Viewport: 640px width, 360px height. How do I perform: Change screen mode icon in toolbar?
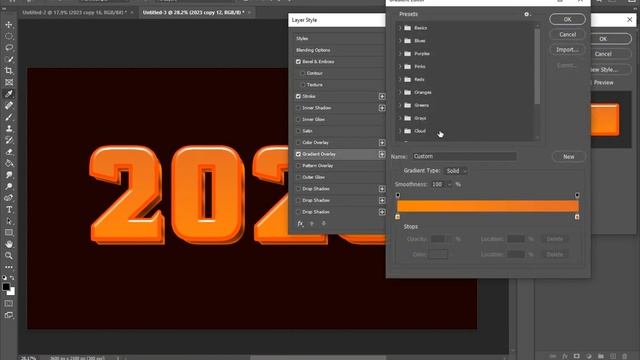9,315
